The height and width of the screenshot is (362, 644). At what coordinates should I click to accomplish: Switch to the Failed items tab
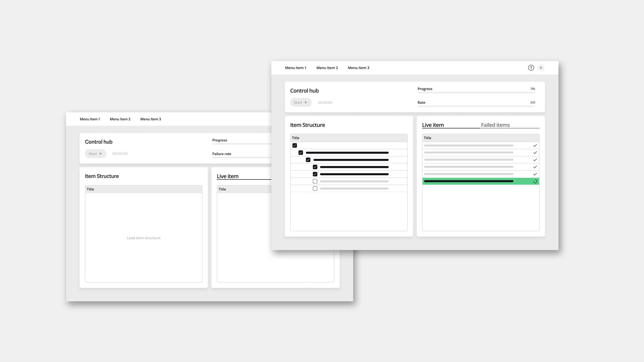pos(495,125)
